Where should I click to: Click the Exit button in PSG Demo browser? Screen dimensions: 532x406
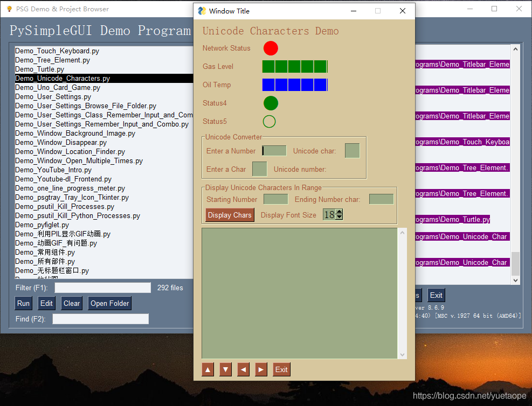[x=436, y=295]
